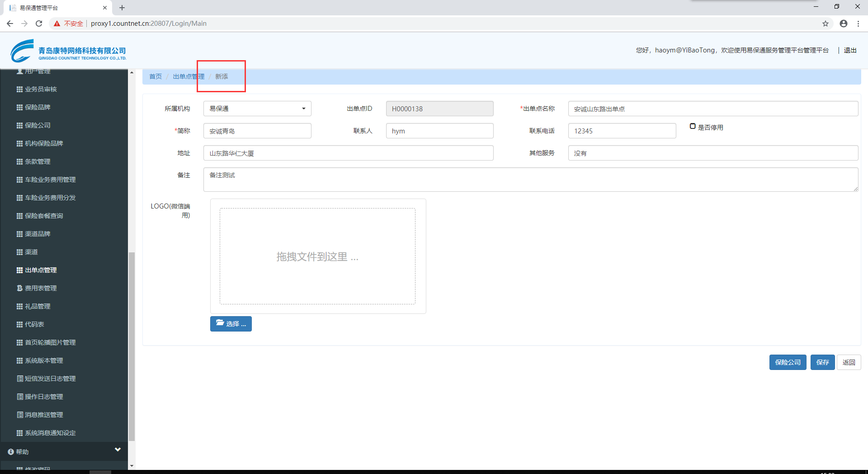The image size is (868, 474).
Task: Switch to the 易保通管理平台 browser tab
Action: click(59, 8)
